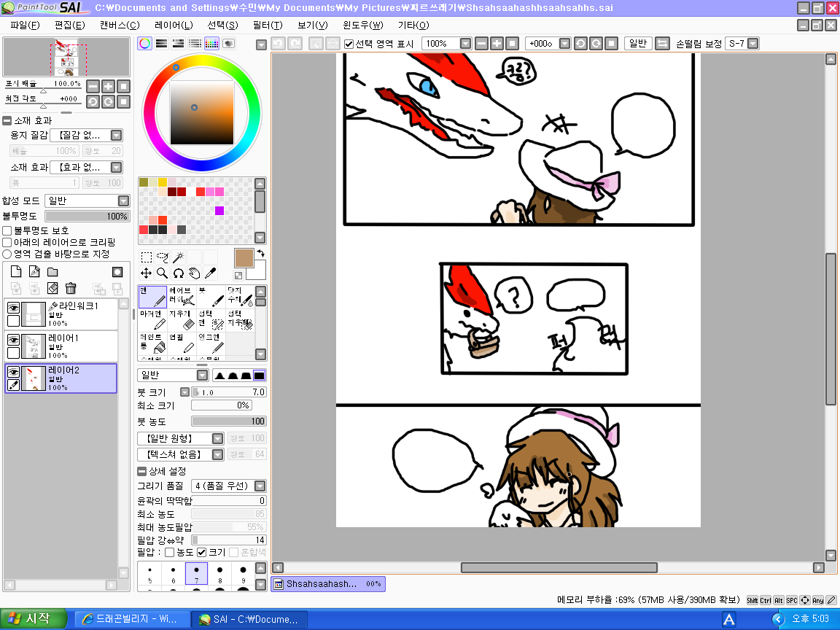
Task: Hide the 레이어2 layer
Action: [13, 372]
